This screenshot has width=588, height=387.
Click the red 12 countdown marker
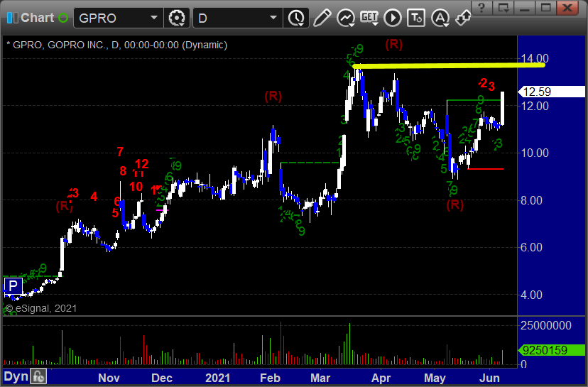[x=142, y=164]
